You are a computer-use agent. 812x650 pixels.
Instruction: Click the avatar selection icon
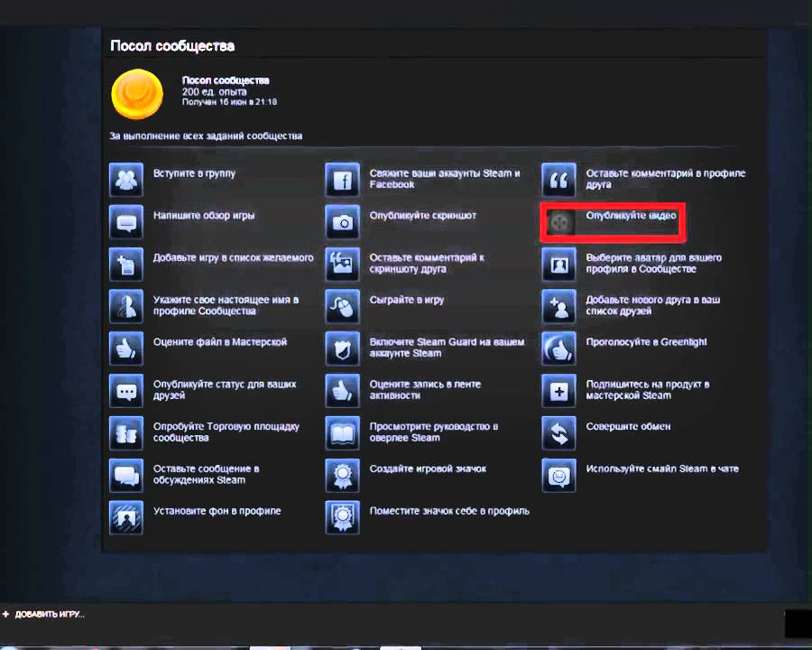[558, 264]
